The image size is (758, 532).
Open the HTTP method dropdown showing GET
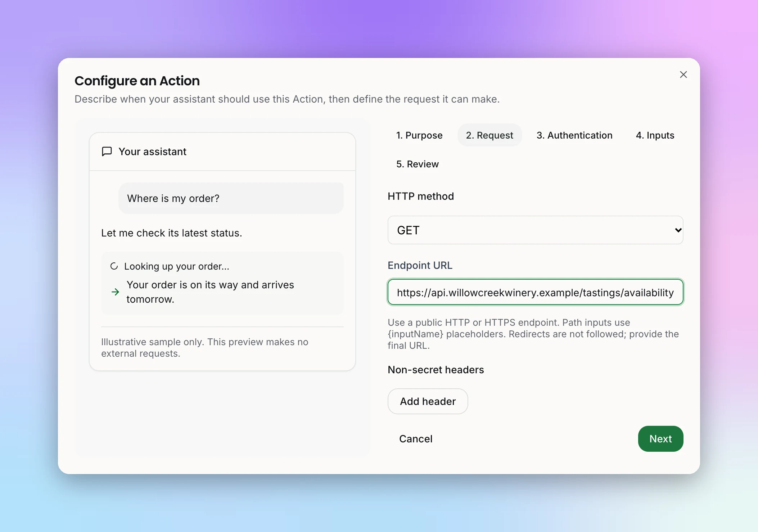(x=535, y=230)
